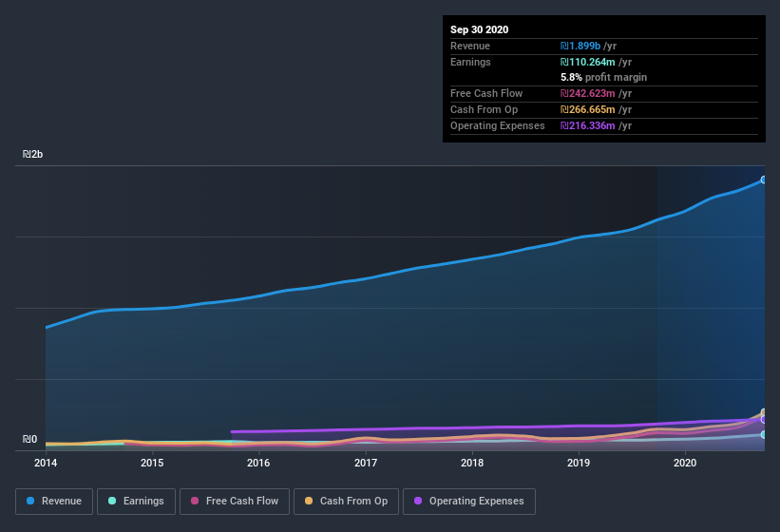Select the Revenue line's end-point marker
Screen dimensions: 780x532
763,180
